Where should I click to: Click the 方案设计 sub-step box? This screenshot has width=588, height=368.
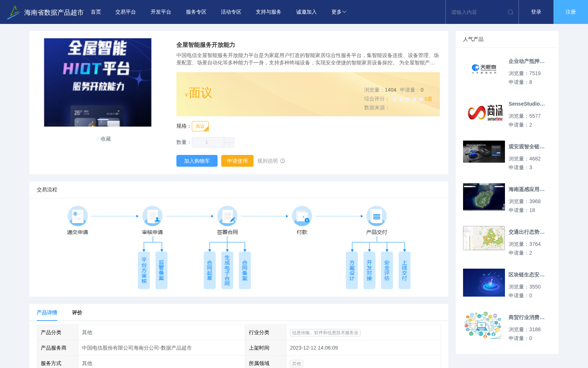(x=352, y=270)
